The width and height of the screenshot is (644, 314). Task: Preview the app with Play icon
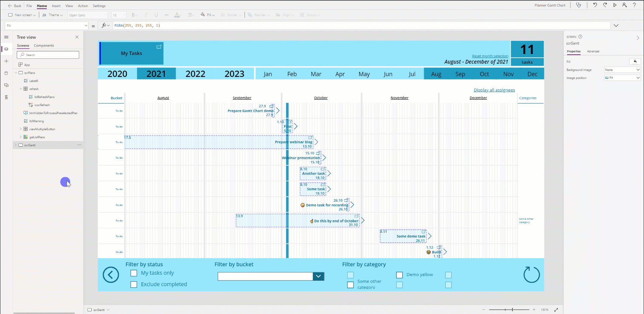click(x=615, y=5)
